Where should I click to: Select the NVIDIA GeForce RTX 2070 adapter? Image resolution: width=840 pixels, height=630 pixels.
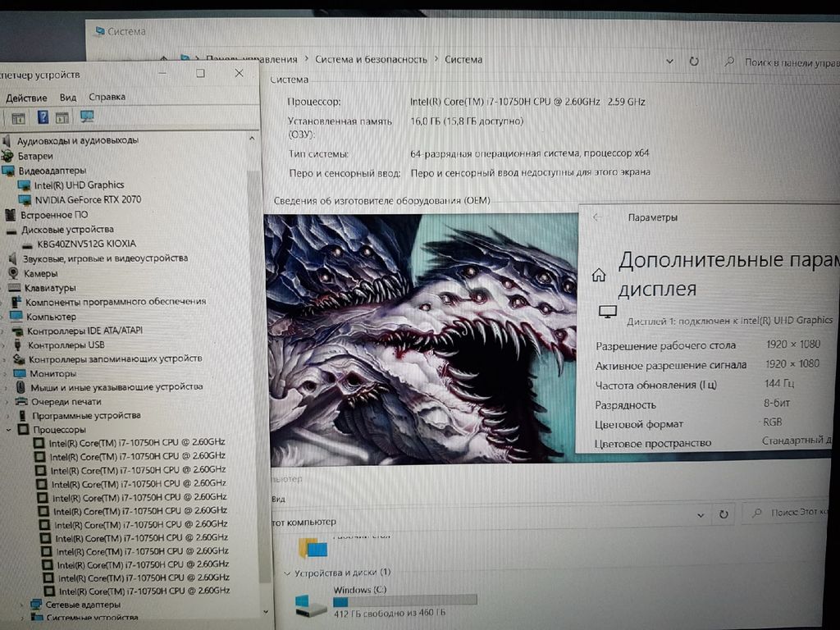[87, 199]
